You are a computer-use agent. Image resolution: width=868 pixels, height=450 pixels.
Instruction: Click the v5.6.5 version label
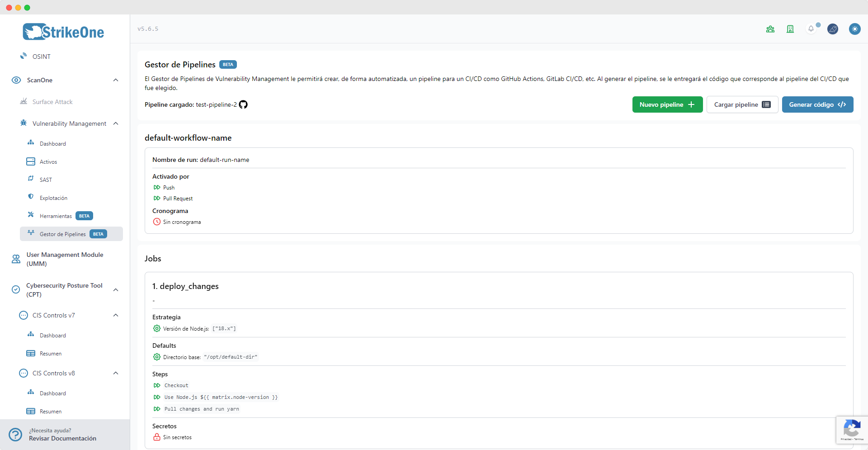point(148,29)
